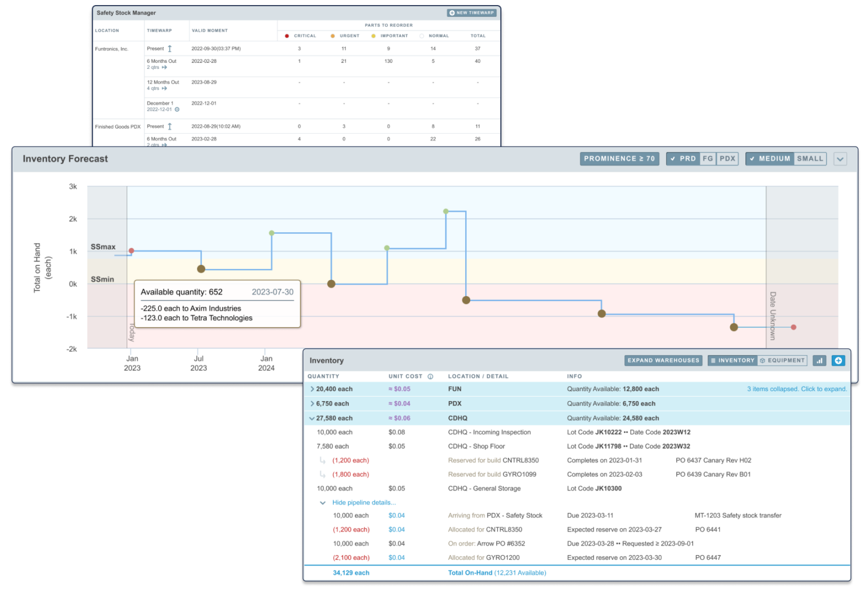Open the chevron dropdown in Inventory Forecast header

click(x=840, y=159)
